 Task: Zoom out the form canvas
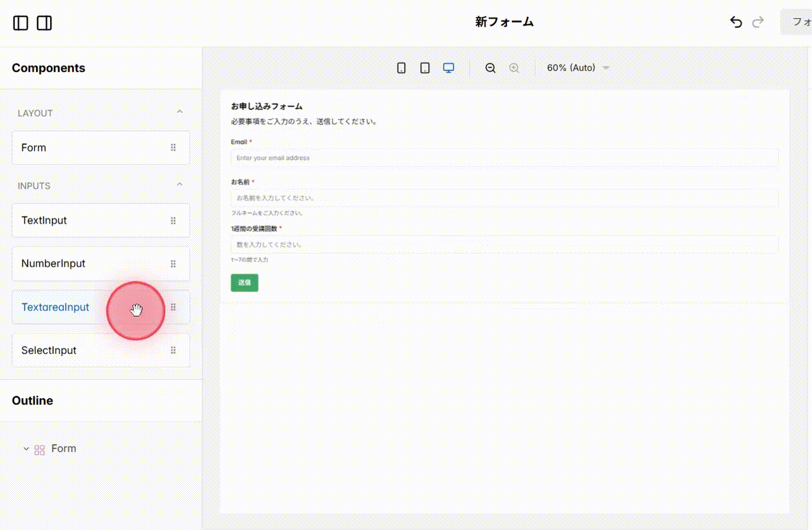(490, 68)
